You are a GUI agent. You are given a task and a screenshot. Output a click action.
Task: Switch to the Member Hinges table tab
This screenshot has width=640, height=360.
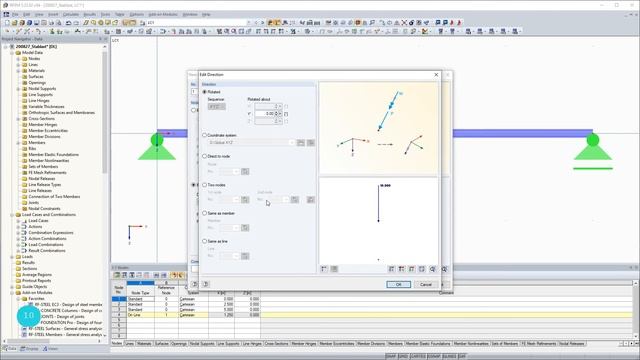tap(304, 344)
